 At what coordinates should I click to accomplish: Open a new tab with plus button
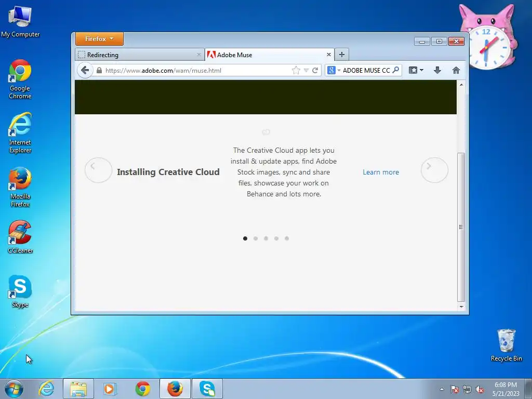click(342, 54)
